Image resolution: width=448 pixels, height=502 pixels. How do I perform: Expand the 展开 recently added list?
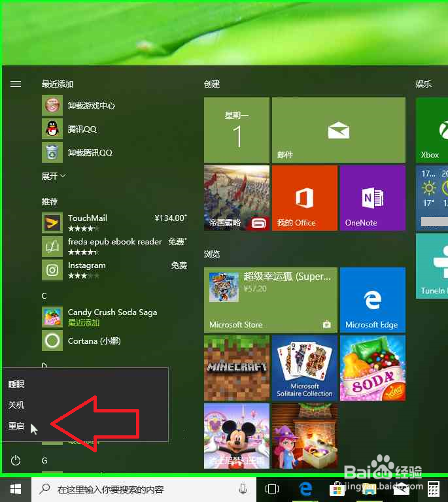54,176
